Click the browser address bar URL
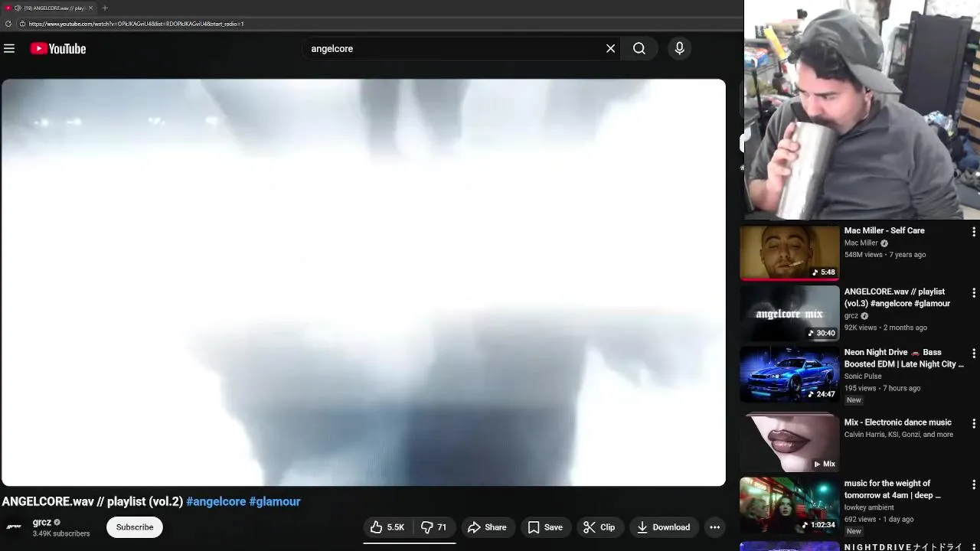 click(136, 24)
